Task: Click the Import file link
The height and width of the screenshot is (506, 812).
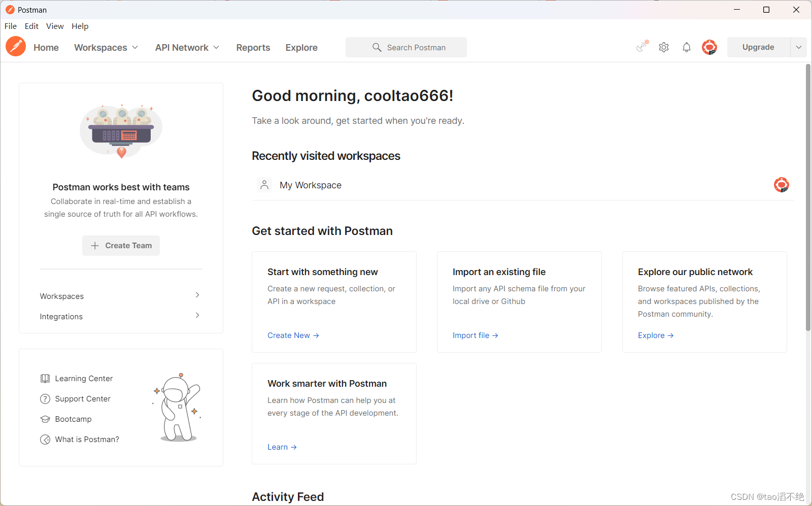Action: [x=476, y=335]
